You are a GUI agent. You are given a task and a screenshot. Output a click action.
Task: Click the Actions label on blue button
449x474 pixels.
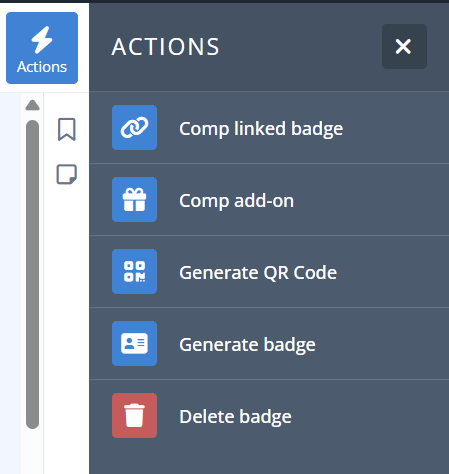[42, 67]
